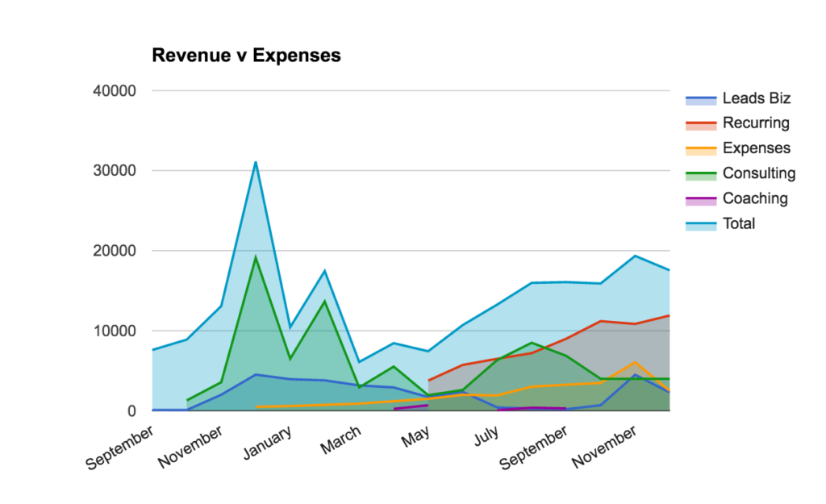Click the Revenue v Expenses chart title
The image size is (826, 504).
246,56
